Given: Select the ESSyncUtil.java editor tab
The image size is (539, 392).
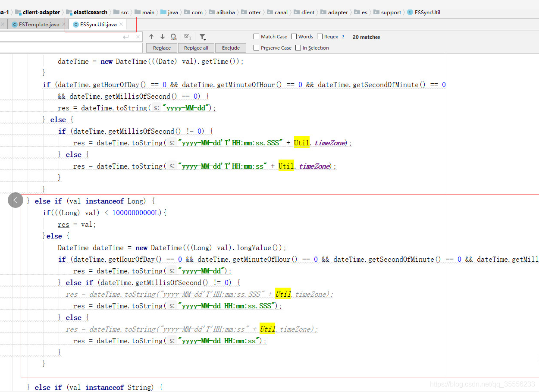Looking at the screenshot, I should click(x=98, y=25).
